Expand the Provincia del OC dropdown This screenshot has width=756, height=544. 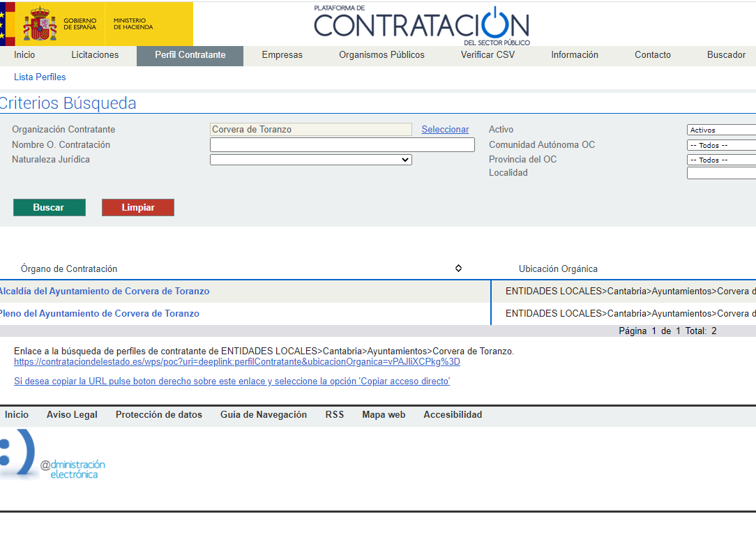coord(721,160)
